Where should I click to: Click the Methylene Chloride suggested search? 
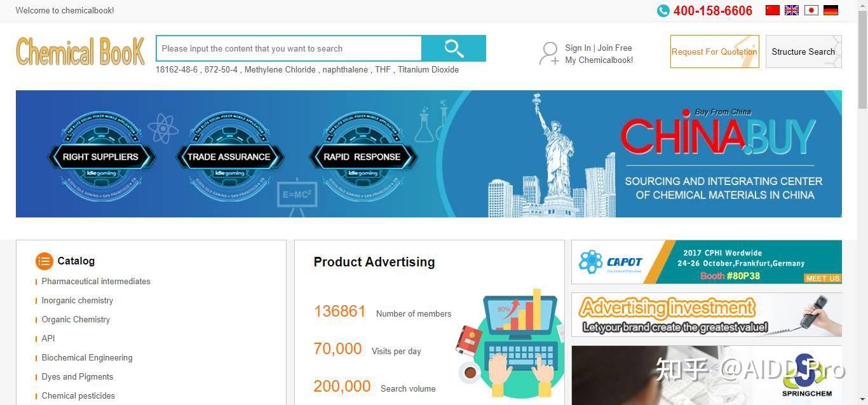pyautogui.click(x=280, y=69)
